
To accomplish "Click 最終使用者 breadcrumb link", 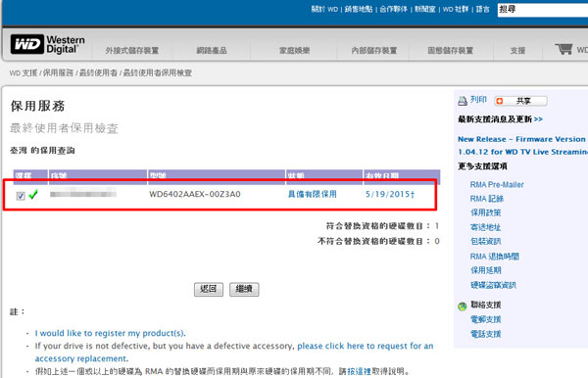I will 98,72.
